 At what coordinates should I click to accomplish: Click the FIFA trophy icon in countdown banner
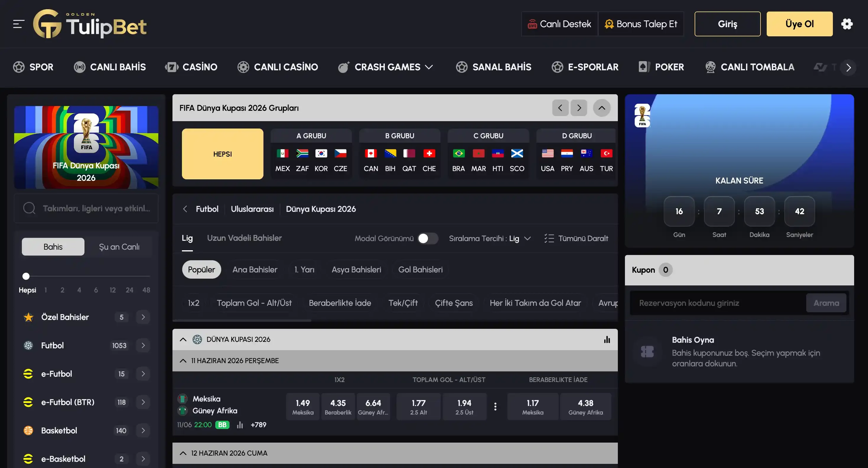point(642,116)
